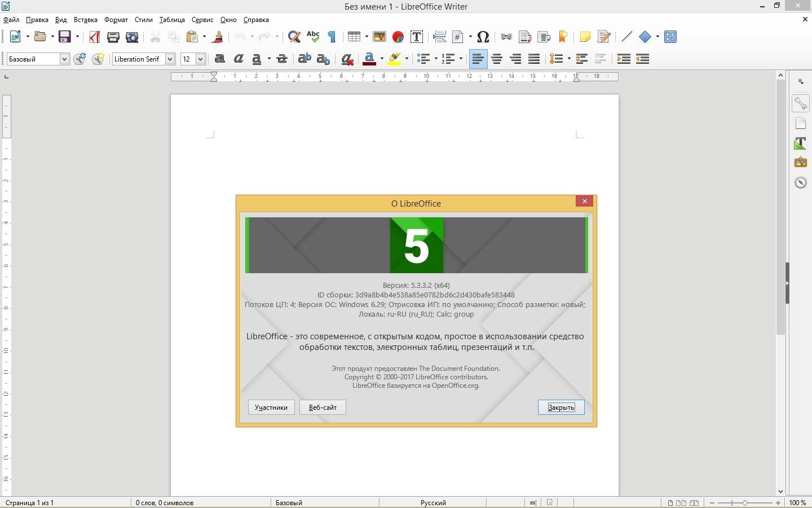Click Increase Indent icon

624,59
